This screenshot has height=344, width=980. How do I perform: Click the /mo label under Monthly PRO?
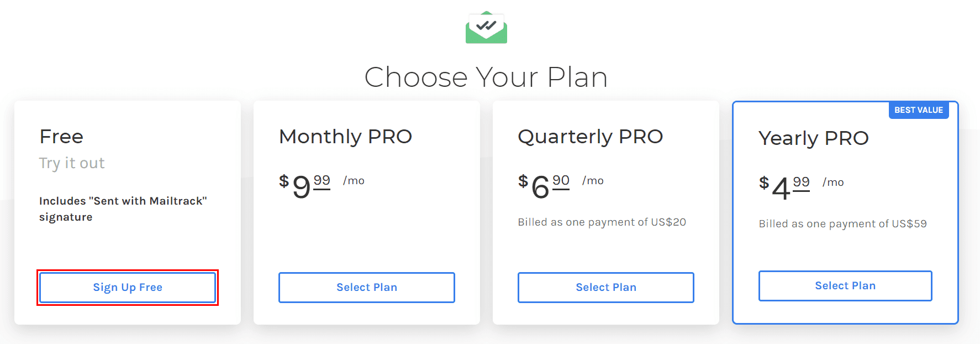[x=354, y=181]
